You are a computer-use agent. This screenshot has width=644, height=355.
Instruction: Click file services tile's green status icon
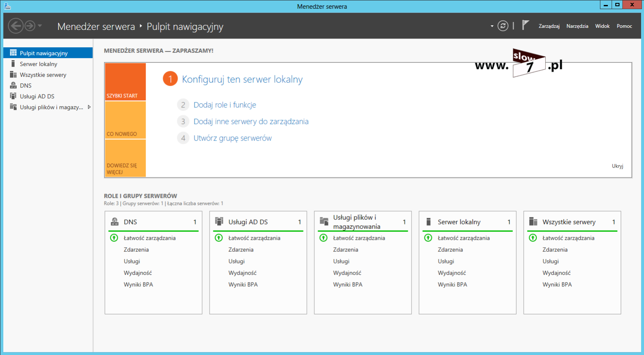[x=323, y=238]
